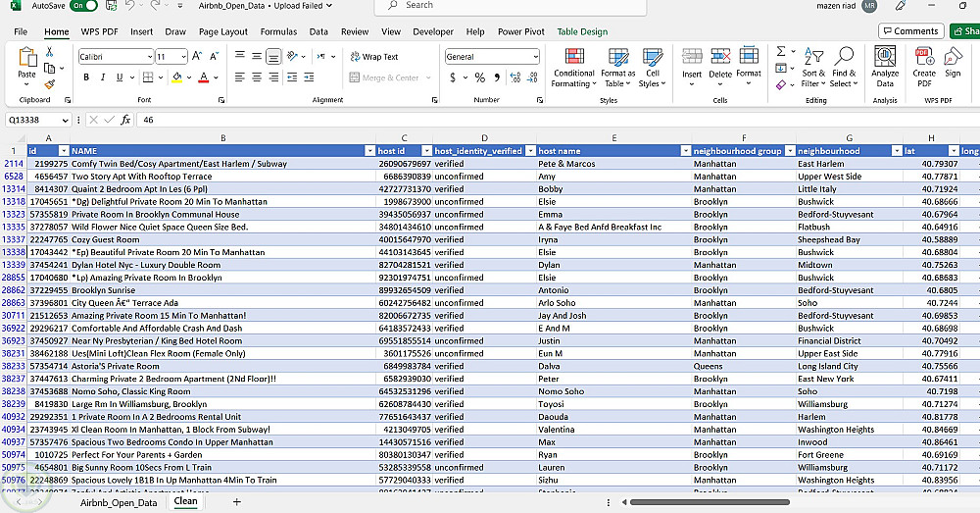Click the percent style icon
This screenshot has height=513, width=980.
[480, 77]
